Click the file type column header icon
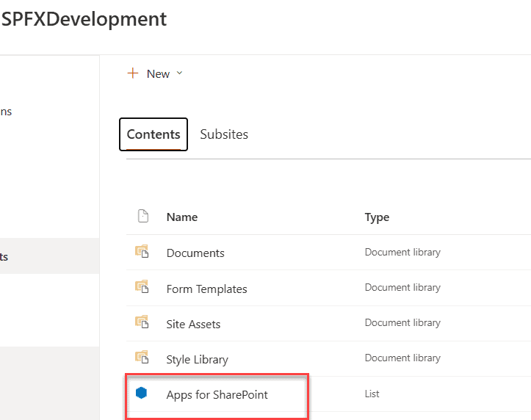 pyautogui.click(x=143, y=216)
